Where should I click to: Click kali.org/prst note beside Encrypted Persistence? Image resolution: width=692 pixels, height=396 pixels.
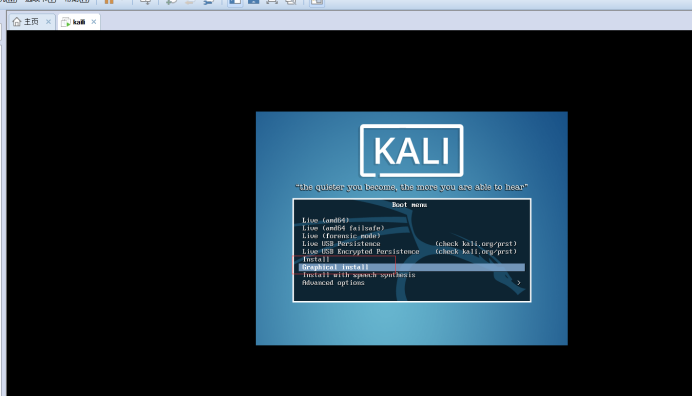[x=476, y=252]
